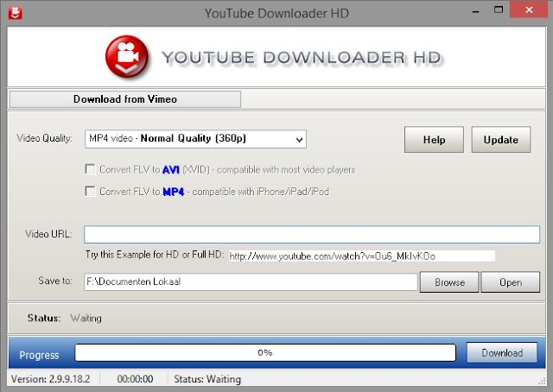This screenshot has width=553, height=392.
Task: Select the example YouTube URL text
Action: point(362,256)
